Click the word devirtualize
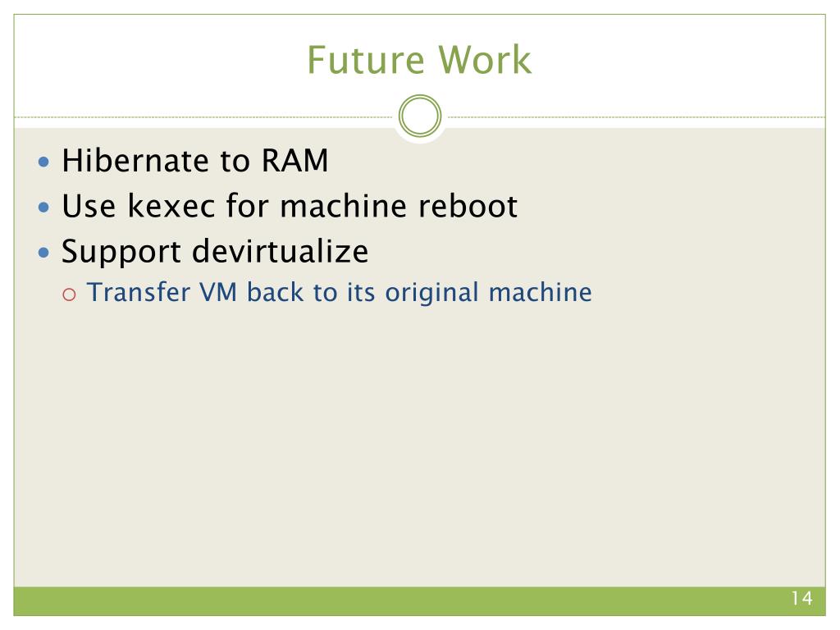The height and width of the screenshot is (630, 840). (x=281, y=251)
